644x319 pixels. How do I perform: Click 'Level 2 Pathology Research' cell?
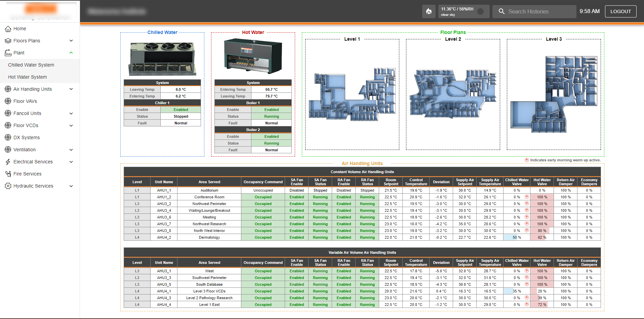[209, 298]
